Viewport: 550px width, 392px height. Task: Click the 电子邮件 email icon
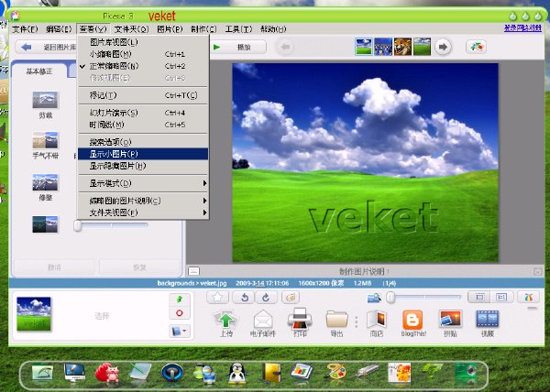tap(263, 323)
